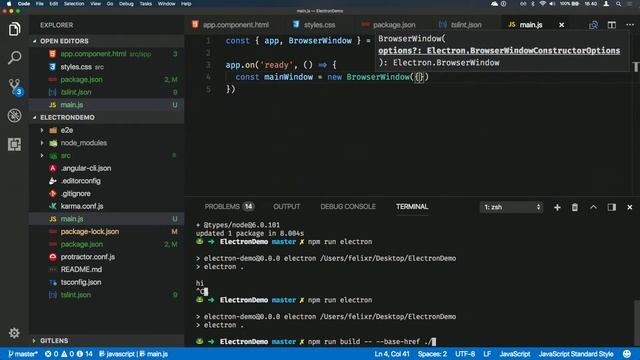Open the PROBLEMS panel tab
640x360 pixels.
229,207
